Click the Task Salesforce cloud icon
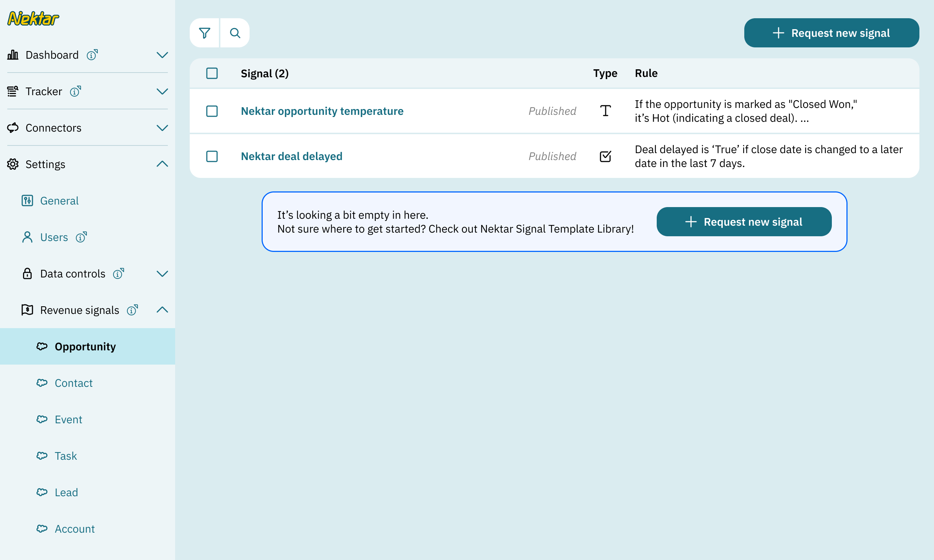This screenshot has width=934, height=560. click(42, 455)
